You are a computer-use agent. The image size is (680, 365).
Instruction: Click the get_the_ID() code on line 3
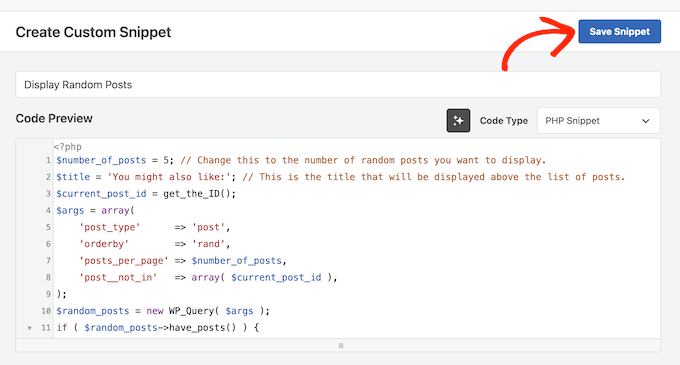(x=199, y=194)
